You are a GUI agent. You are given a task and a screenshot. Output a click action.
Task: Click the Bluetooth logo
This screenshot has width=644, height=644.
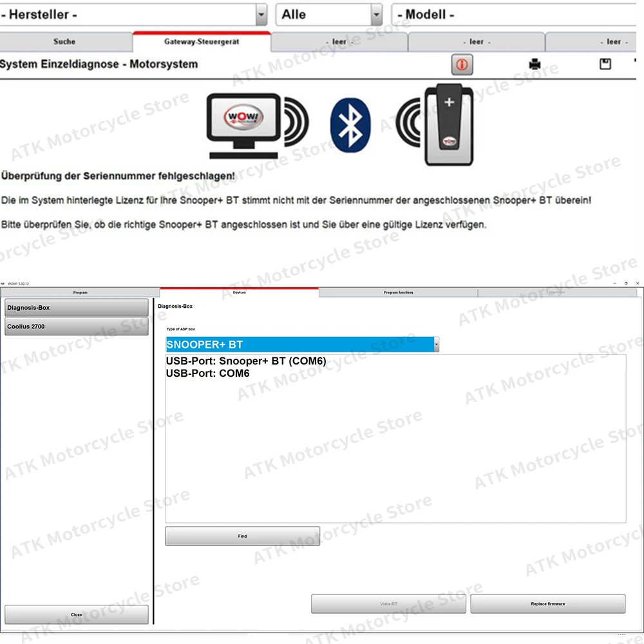pos(350,125)
